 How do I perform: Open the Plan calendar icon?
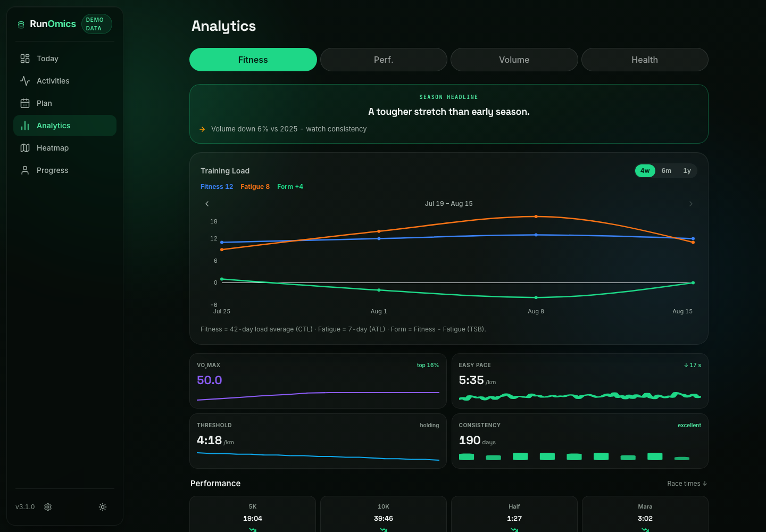tap(25, 103)
